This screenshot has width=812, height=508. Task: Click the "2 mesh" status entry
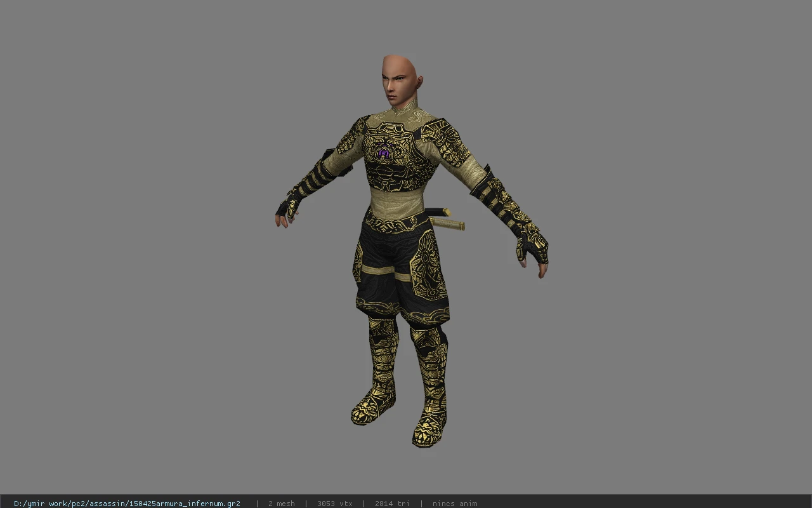tap(282, 504)
